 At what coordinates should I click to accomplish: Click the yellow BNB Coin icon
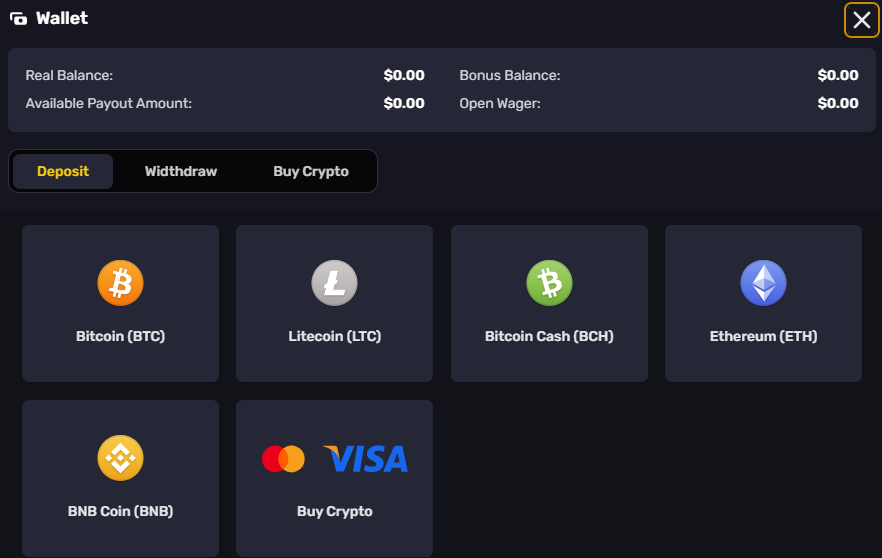pyautogui.click(x=120, y=458)
